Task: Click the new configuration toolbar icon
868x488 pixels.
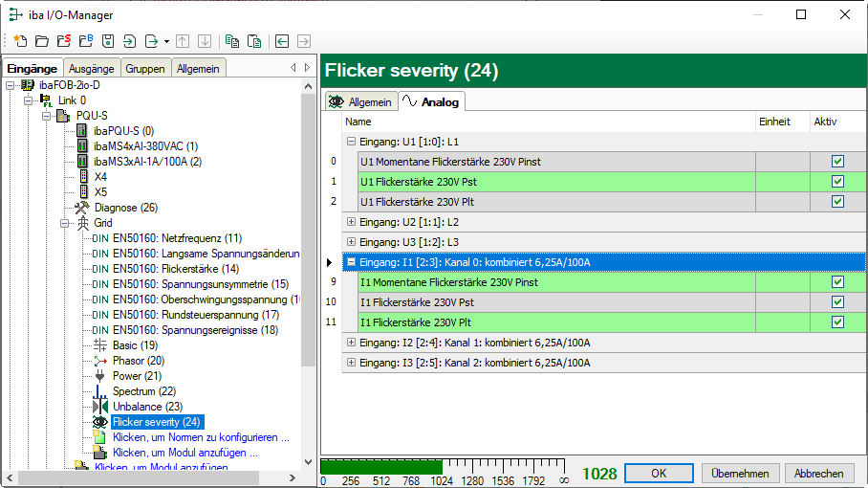Action: pos(20,41)
